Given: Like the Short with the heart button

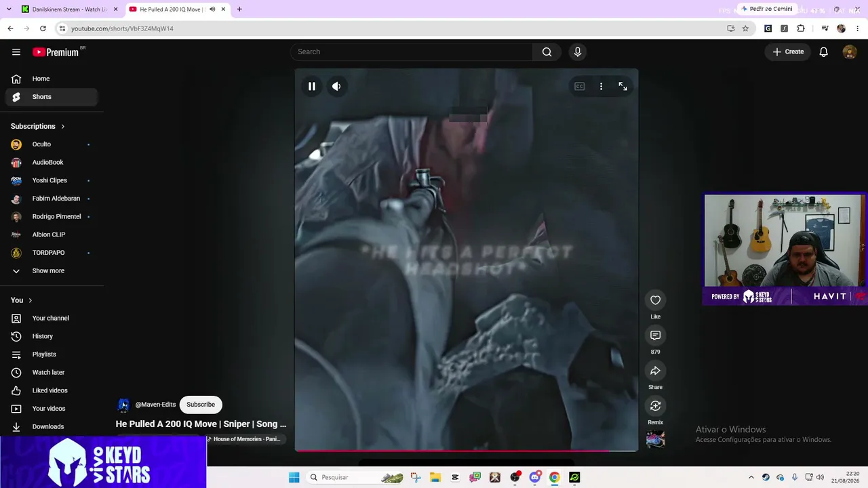Looking at the screenshot, I should point(655,300).
